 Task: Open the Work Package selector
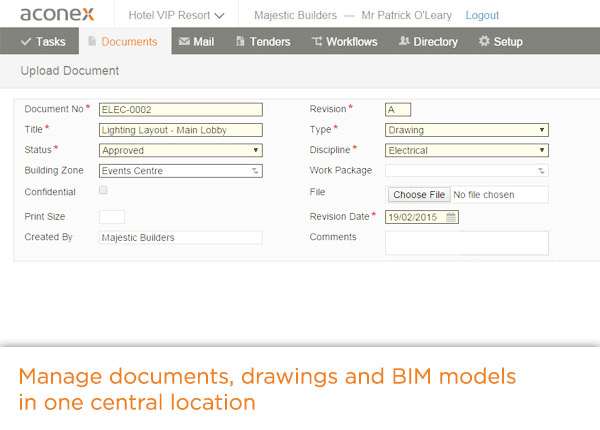click(x=466, y=171)
